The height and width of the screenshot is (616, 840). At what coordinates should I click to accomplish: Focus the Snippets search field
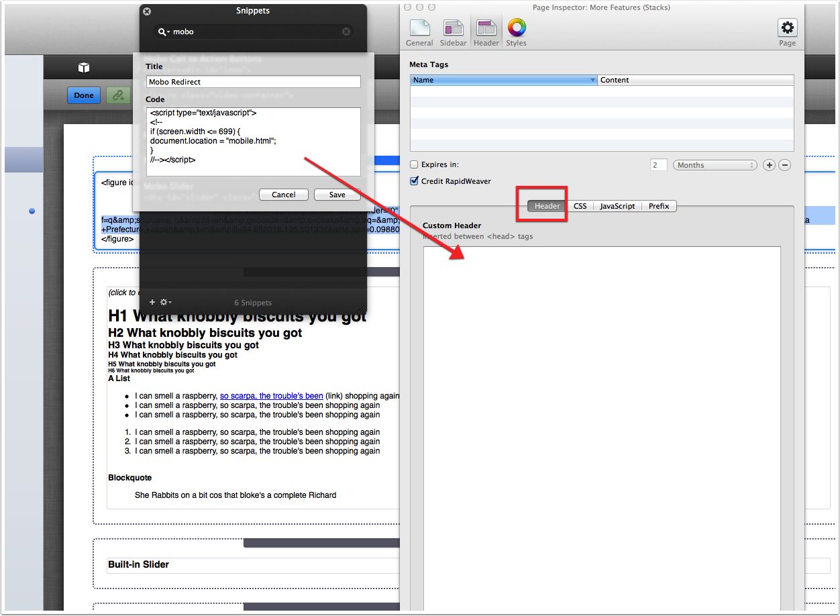[254, 32]
